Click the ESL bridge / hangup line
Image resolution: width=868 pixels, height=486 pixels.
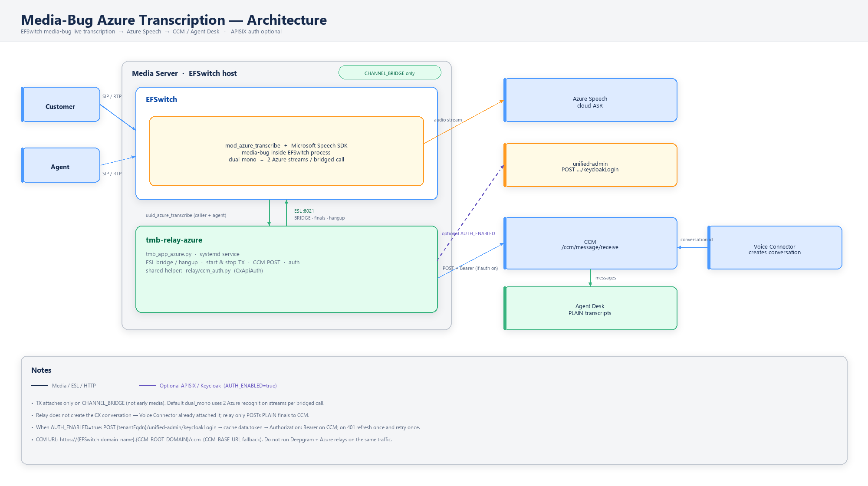click(x=223, y=263)
